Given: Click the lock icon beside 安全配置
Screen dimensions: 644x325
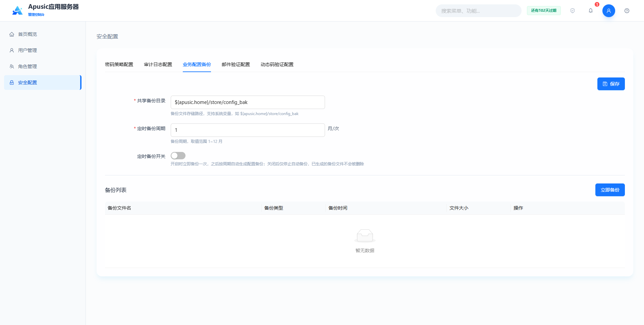Looking at the screenshot, I should tap(12, 83).
